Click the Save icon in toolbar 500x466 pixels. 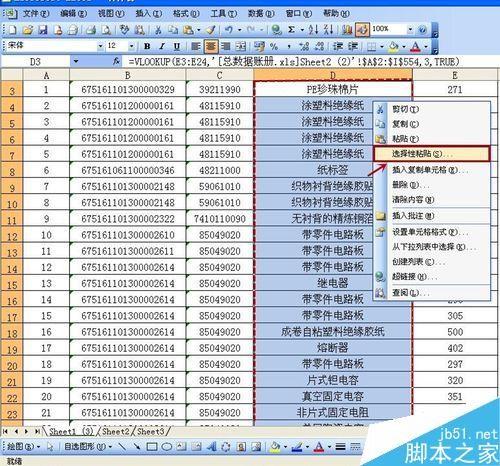[43, 30]
